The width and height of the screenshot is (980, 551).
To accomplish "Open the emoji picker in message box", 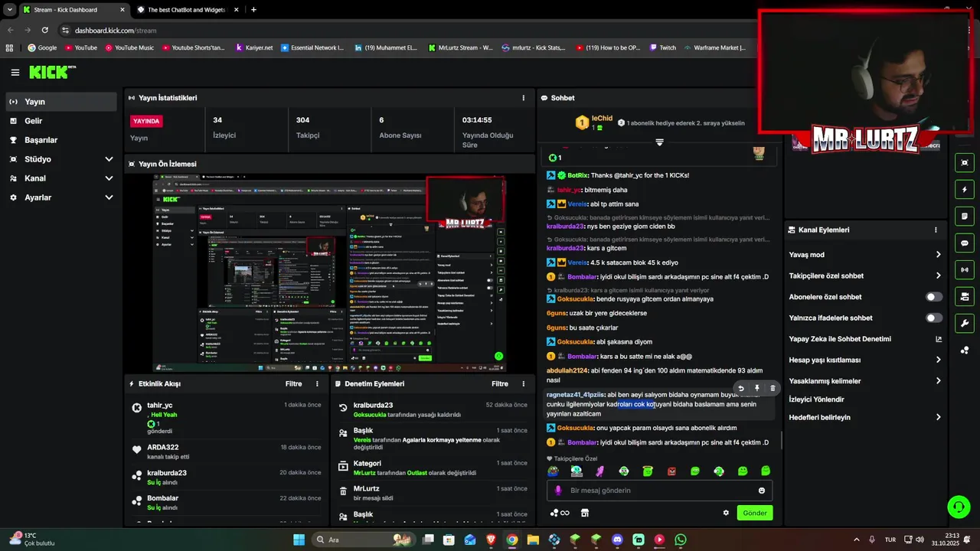I will point(762,491).
